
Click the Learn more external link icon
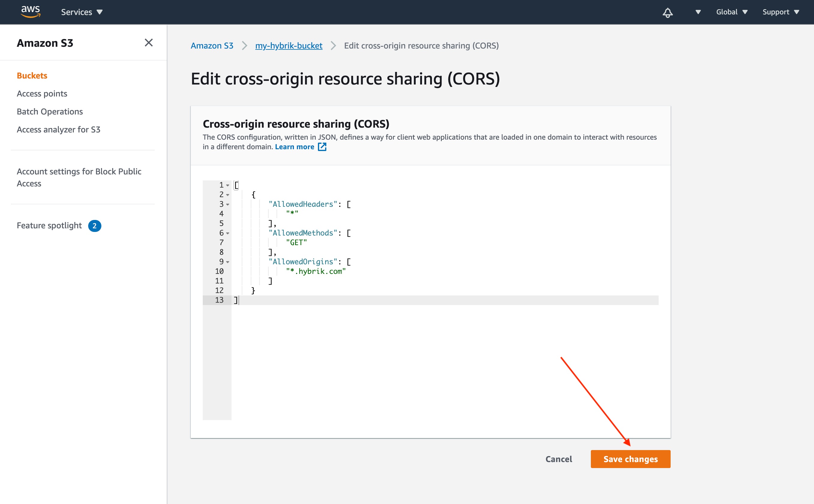pyautogui.click(x=322, y=147)
